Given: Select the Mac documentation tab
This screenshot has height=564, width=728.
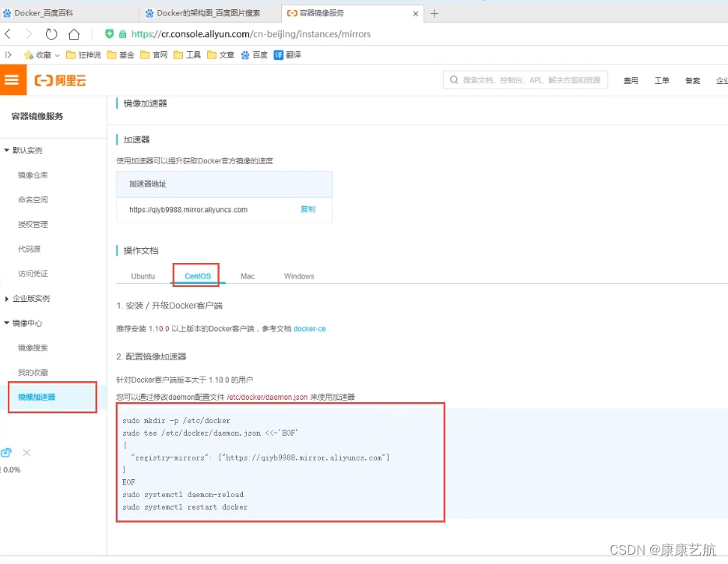Looking at the screenshot, I should click(x=248, y=276).
